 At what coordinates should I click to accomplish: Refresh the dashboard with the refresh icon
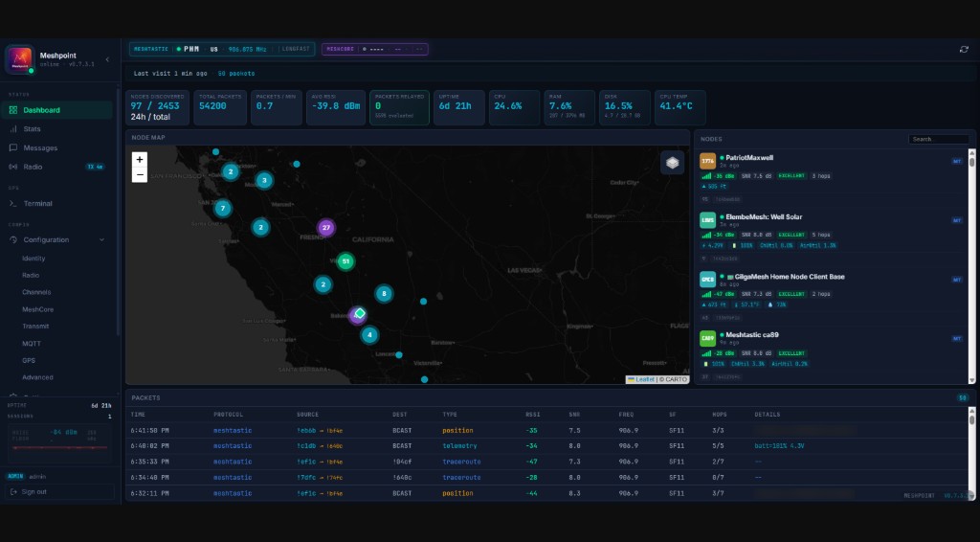[x=964, y=50]
